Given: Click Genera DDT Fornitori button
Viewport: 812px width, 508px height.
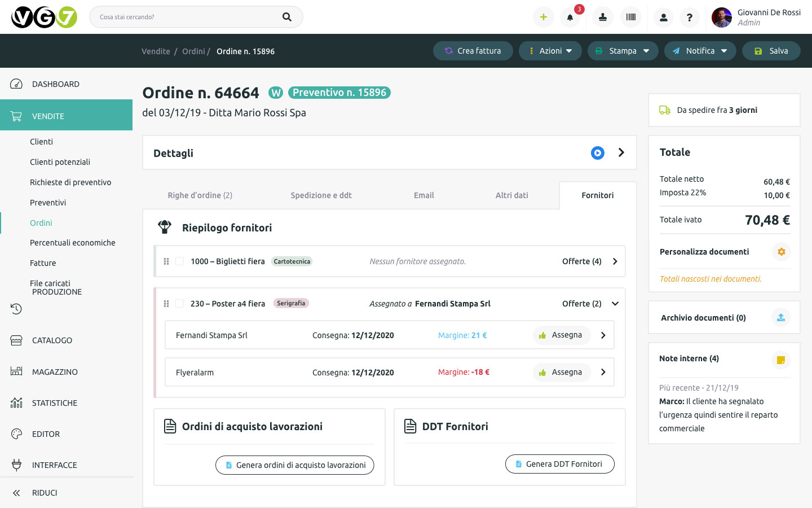Looking at the screenshot, I should 559,464.
